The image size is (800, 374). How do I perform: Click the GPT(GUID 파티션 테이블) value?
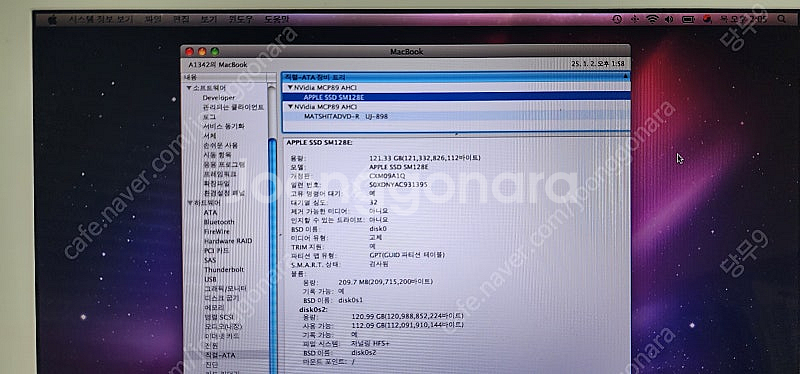(407, 255)
